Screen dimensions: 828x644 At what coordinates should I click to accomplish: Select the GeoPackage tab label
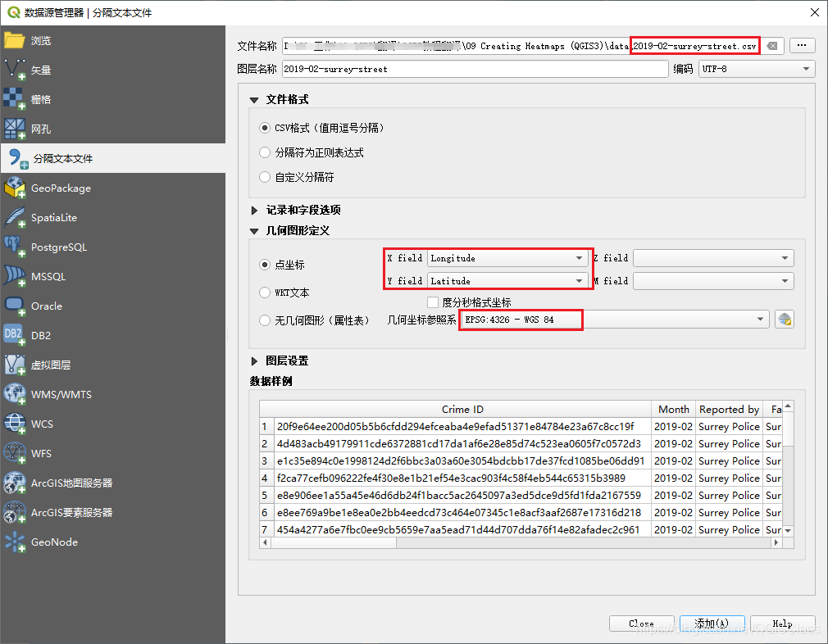61,188
